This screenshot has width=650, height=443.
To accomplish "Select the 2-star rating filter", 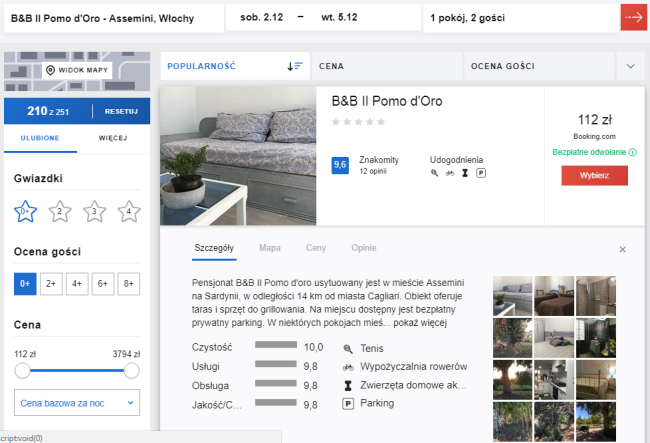I will click(60, 211).
